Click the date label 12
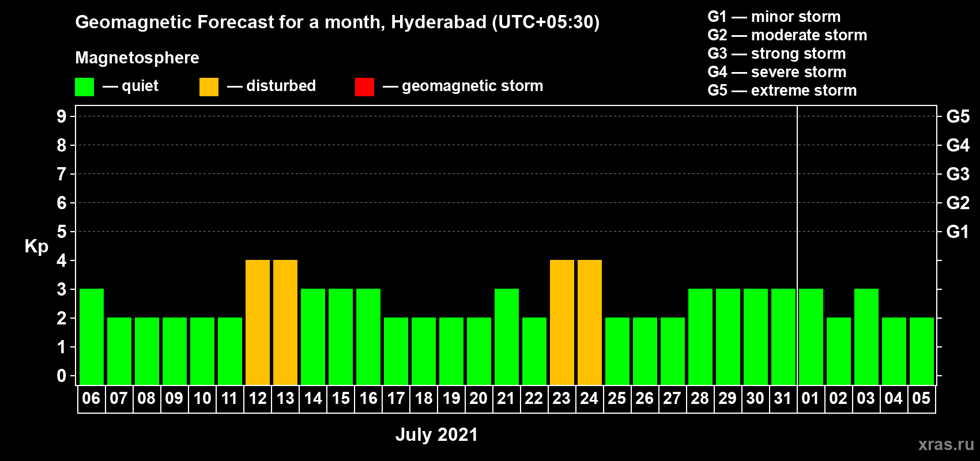This screenshot has width=980, height=461. [258, 398]
